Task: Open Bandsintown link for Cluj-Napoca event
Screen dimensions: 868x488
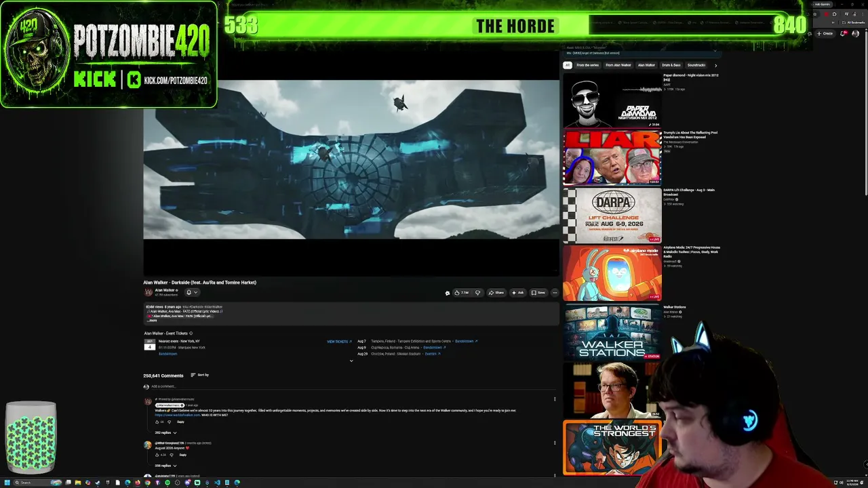Action: [x=434, y=348]
